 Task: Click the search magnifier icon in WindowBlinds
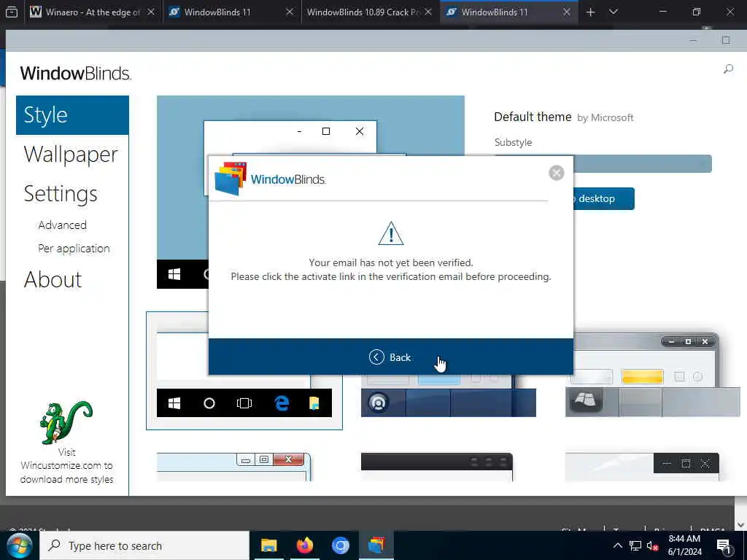728,69
